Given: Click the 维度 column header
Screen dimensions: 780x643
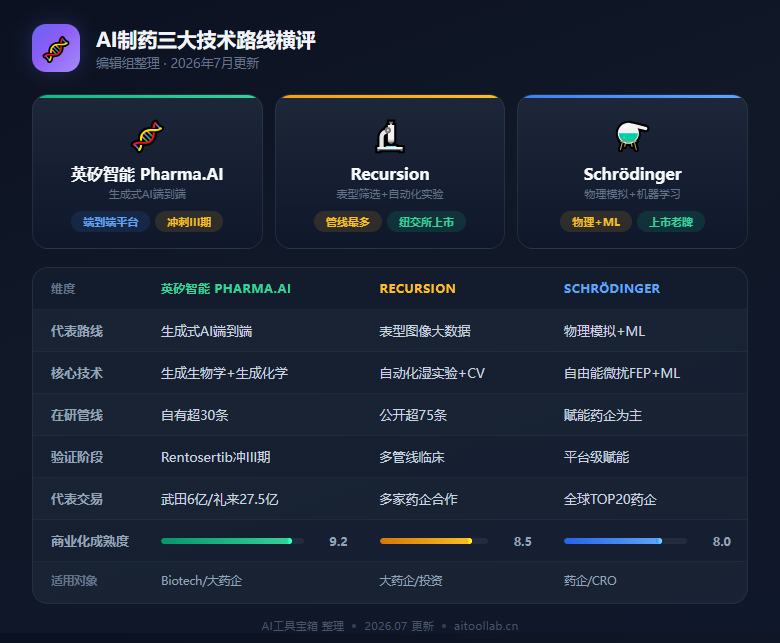Looking at the screenshot, I should (63, 288).
